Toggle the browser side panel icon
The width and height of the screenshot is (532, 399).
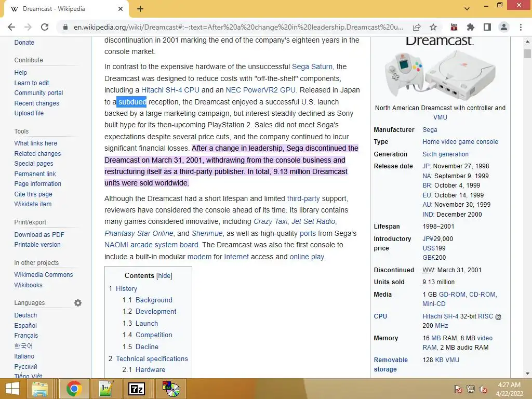click(x=487, y=27)
